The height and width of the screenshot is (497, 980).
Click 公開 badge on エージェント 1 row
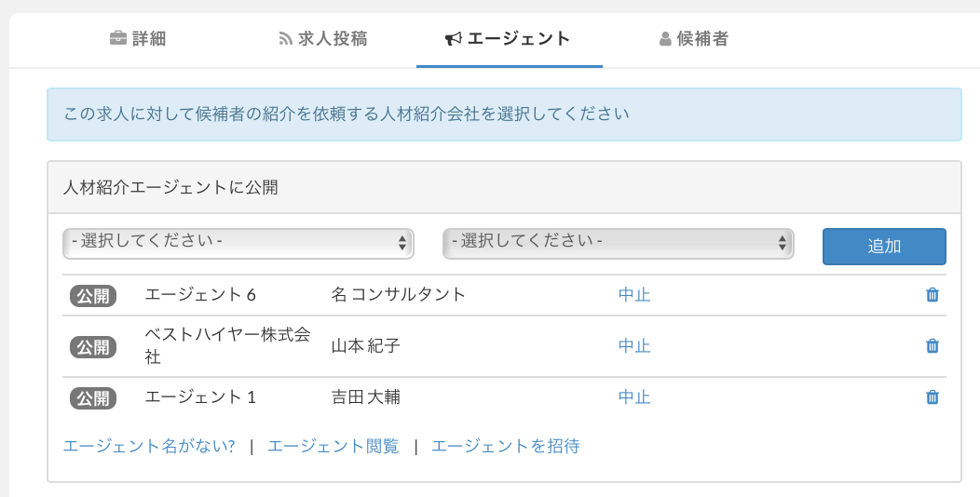[x=92, y=398]
